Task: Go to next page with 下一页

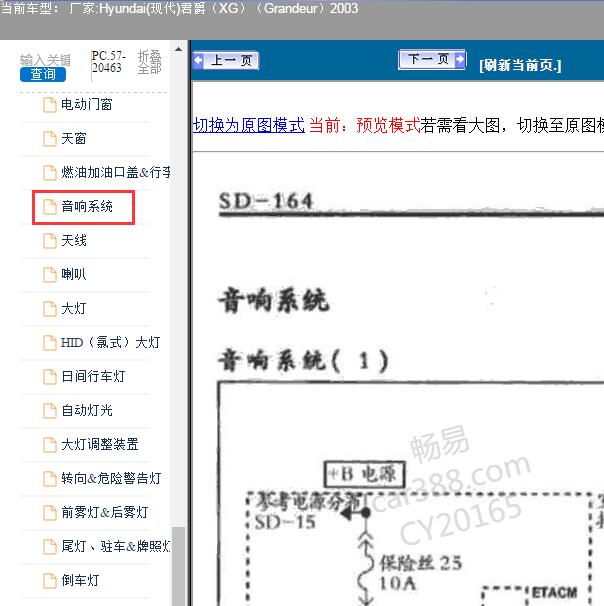Action: (x=432, y=60)
